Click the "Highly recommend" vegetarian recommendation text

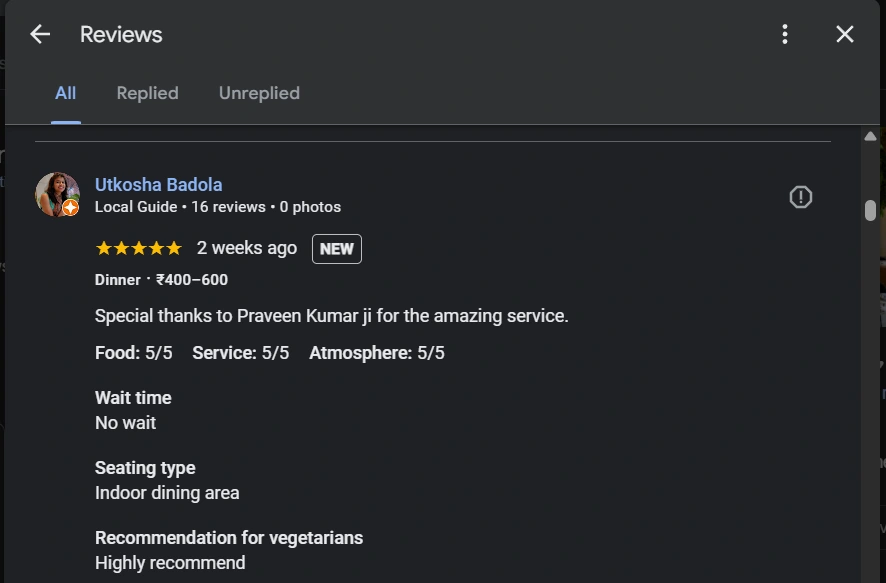(x=170, y=563)
